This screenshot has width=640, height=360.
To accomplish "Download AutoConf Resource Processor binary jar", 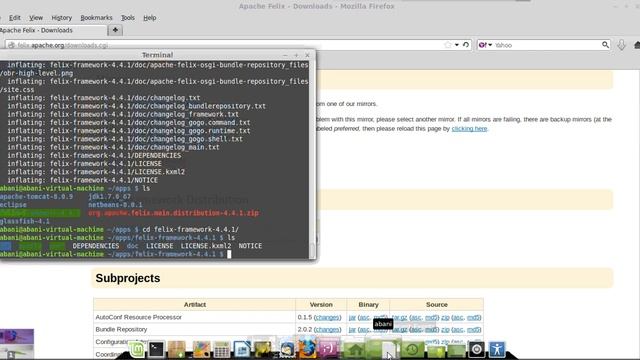I will pos(352,317).
